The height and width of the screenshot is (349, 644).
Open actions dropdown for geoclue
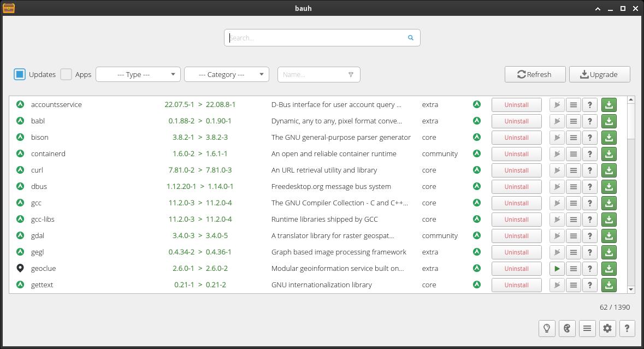(x=574, y=269)
